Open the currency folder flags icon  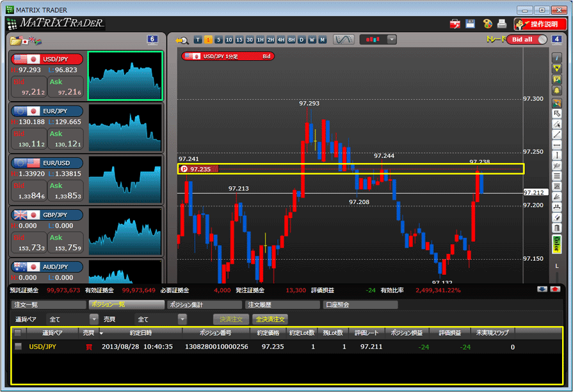pyautogui.click(x=26, y=40)
